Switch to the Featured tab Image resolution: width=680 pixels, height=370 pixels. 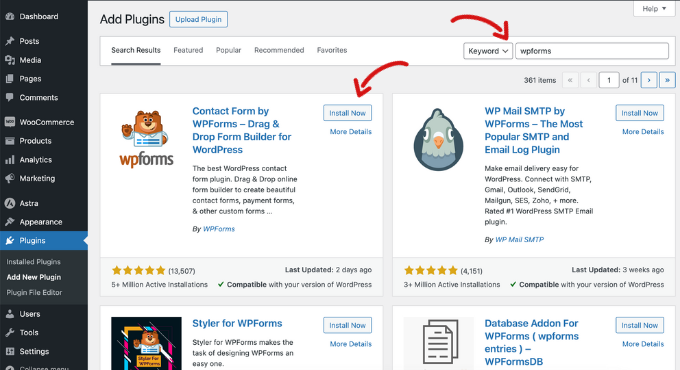pos(188,50)
